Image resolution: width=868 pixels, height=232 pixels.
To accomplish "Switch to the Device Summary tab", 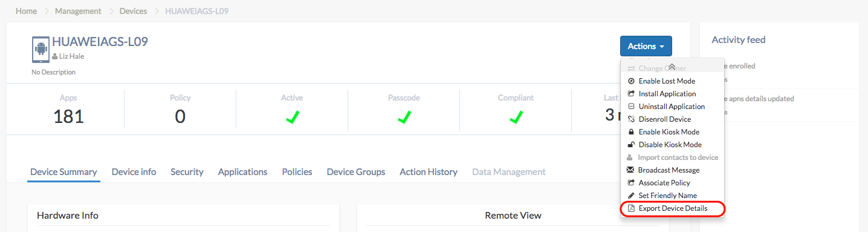I will click(x=63, y=172).
